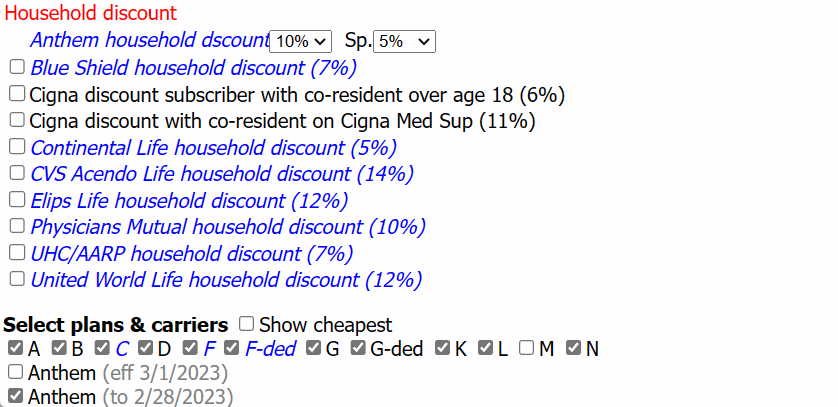The width and height of the screenshot is (838, 407).
Task: Click the CVS Acendo Life household discount link
Action: pos(222,174)
